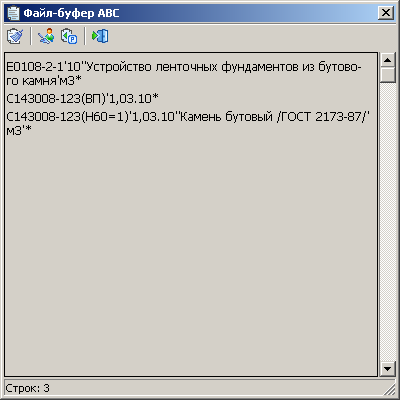The width and height of the screenshot is (400, 400).
Task: Open the system menu via title bar notepad icon
Action: tap(14, 13)
